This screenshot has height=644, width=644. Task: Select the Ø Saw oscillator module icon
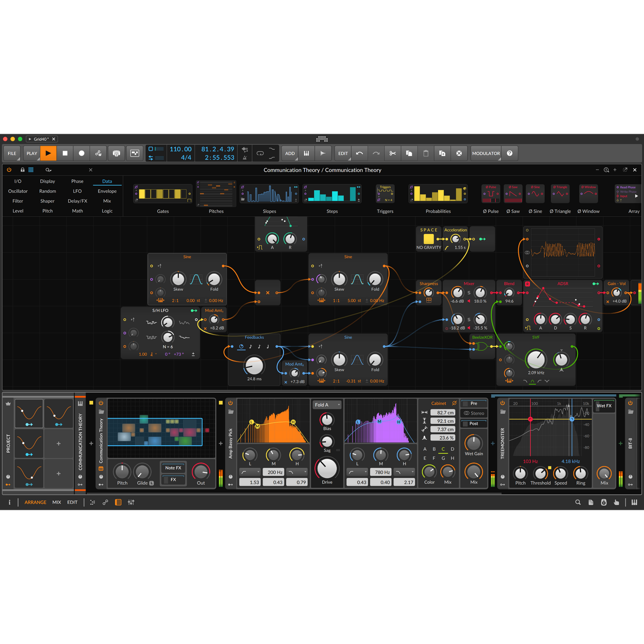[513, 193]
